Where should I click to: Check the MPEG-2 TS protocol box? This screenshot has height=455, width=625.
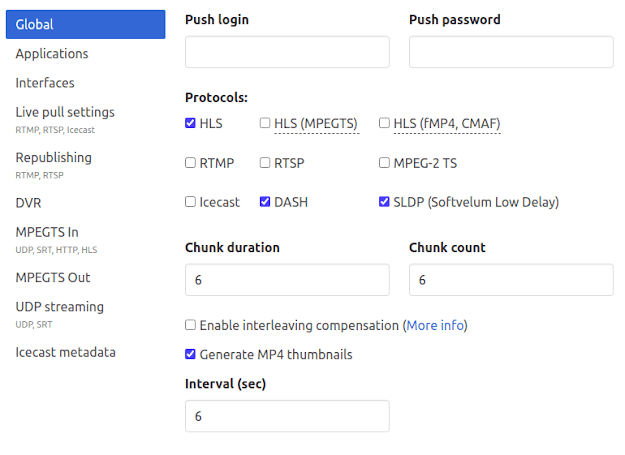click(385, 163)
